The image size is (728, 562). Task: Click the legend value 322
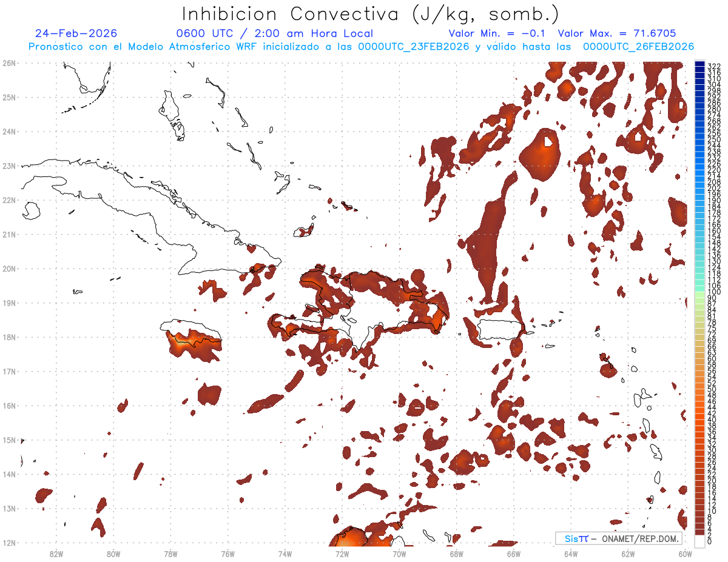click(714, 65)
